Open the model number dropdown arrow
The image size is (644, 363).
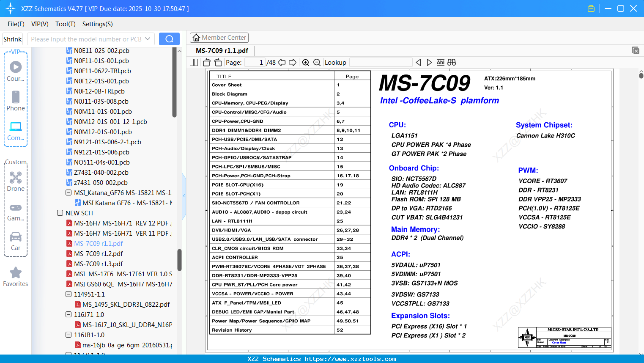click(x=148, y=39)
